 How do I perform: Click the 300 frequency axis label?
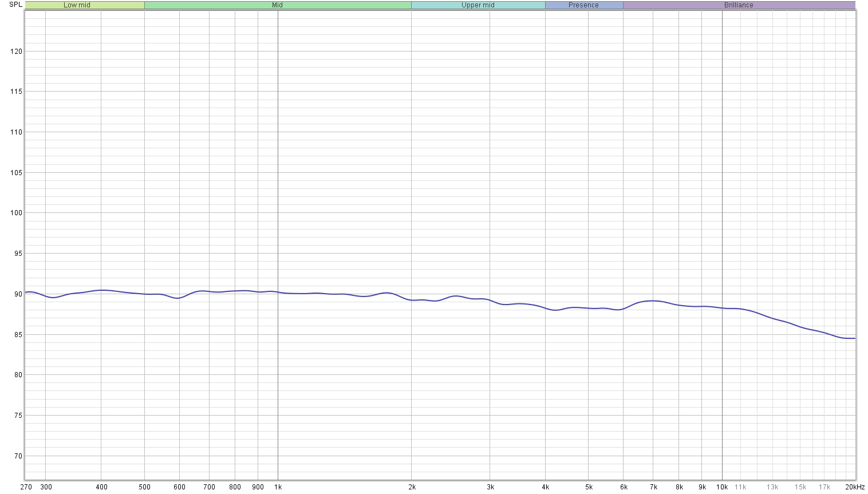(46, 487)
